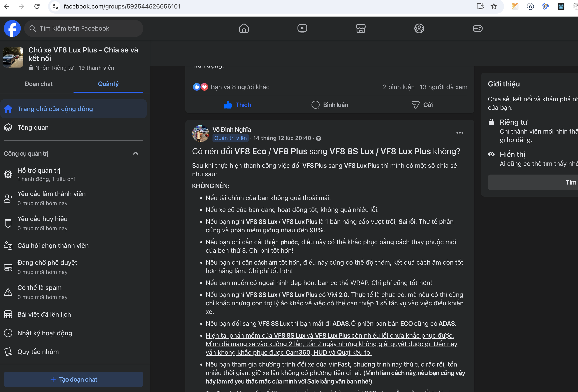578x392 pixels.
Task: Collapse the Công cụ quản trị section
Action: click(x=136, y=153)
